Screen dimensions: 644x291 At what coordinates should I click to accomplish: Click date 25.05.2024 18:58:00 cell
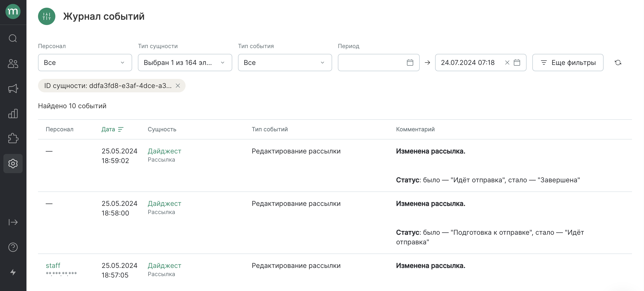pos(119,208)
